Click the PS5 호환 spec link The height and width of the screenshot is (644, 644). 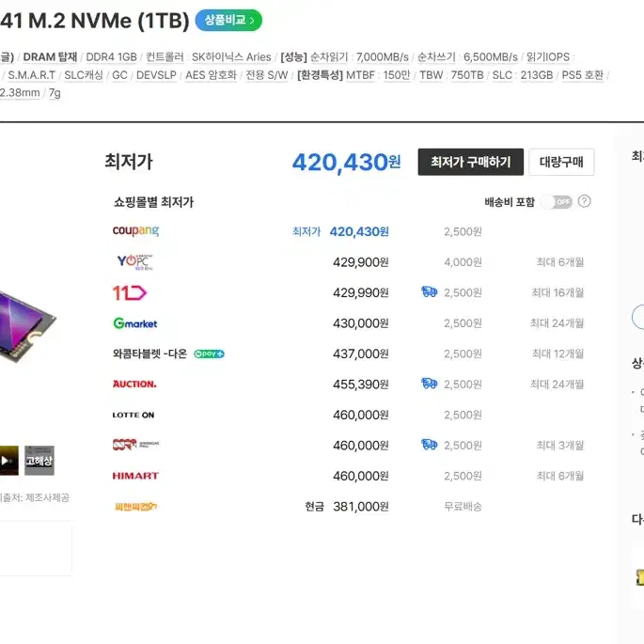582,75
